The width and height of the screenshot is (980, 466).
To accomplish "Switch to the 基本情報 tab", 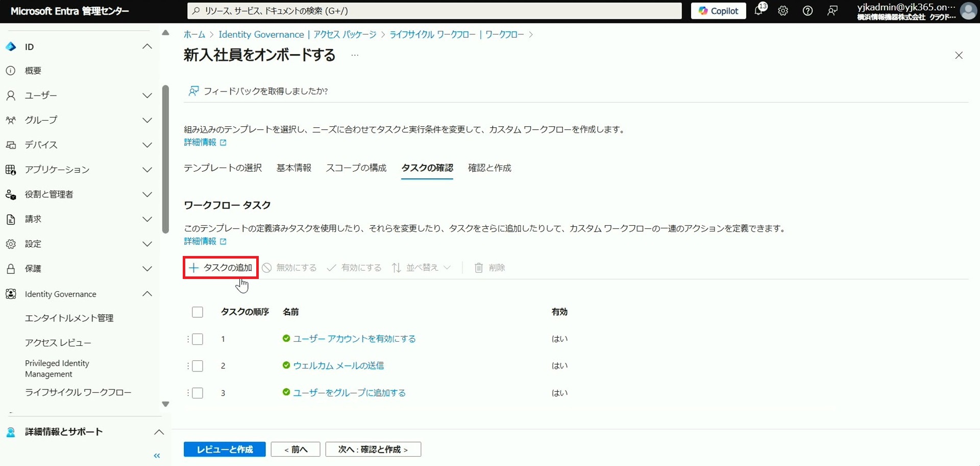I will (x=293, y=168).
